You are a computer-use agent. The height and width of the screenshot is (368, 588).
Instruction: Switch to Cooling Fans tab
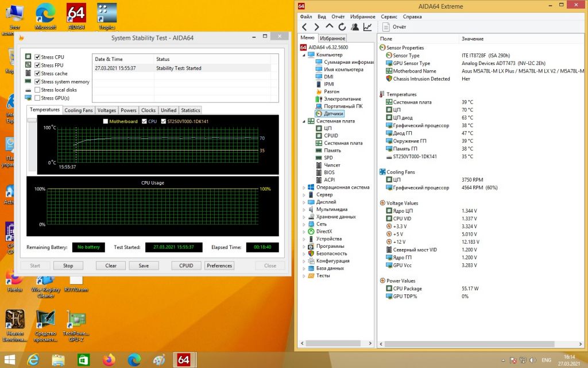click(78, 110)
